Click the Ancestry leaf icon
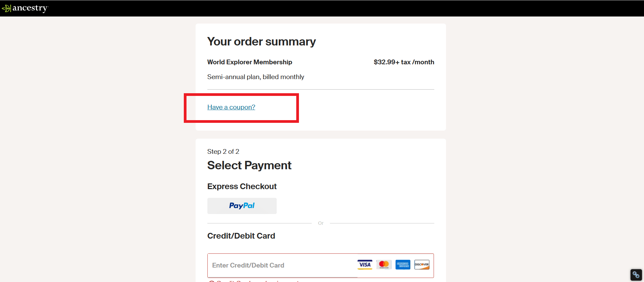Image resolution: width=644 pixels, height=282 pixels. (6, 8)
